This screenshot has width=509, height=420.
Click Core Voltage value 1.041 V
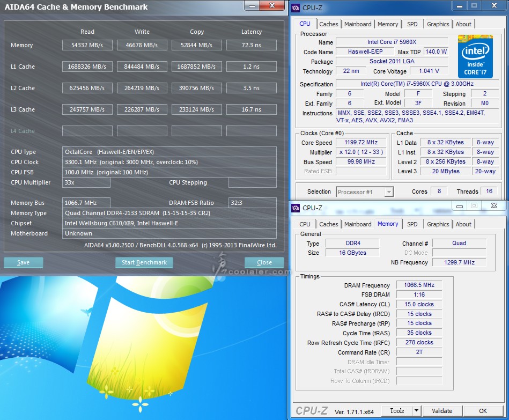(x=429, y=71)
